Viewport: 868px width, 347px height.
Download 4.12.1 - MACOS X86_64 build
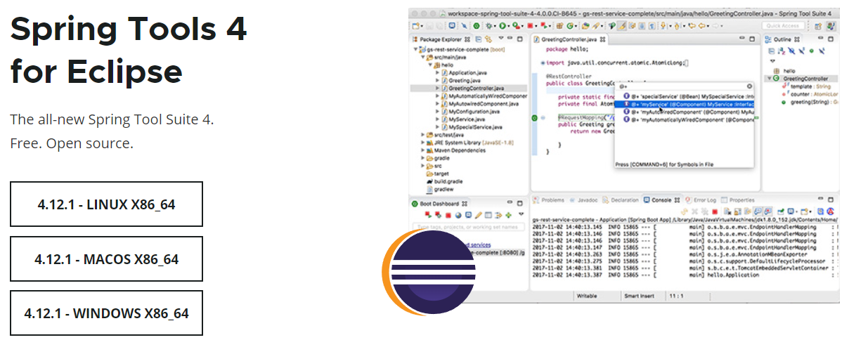pos(106,258)
